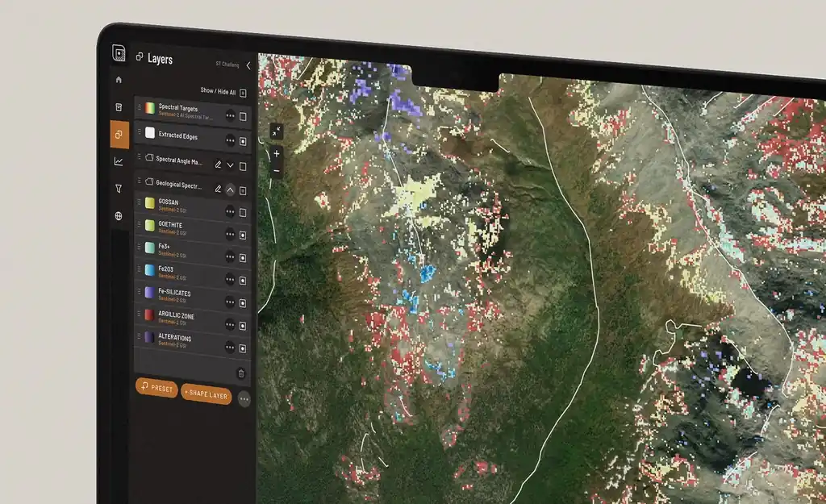Viewport: 826px width, 504px height.
Task: Toggle visibility of Spectral Angle Ma... group
Action: (x=243, y=166)
